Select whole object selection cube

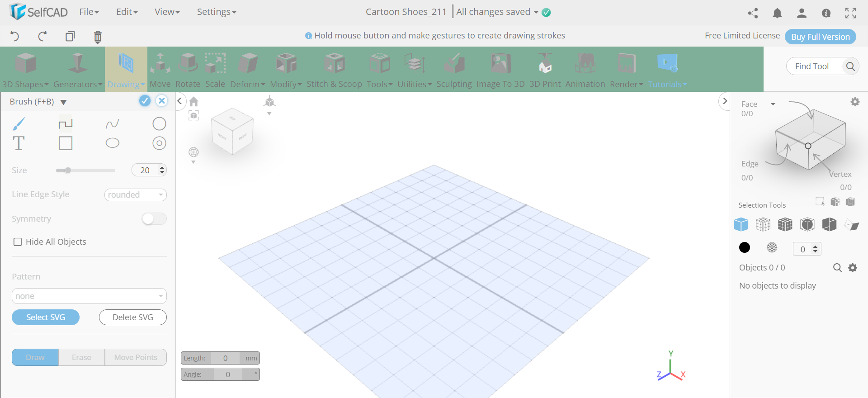click(x=741, y=224)
